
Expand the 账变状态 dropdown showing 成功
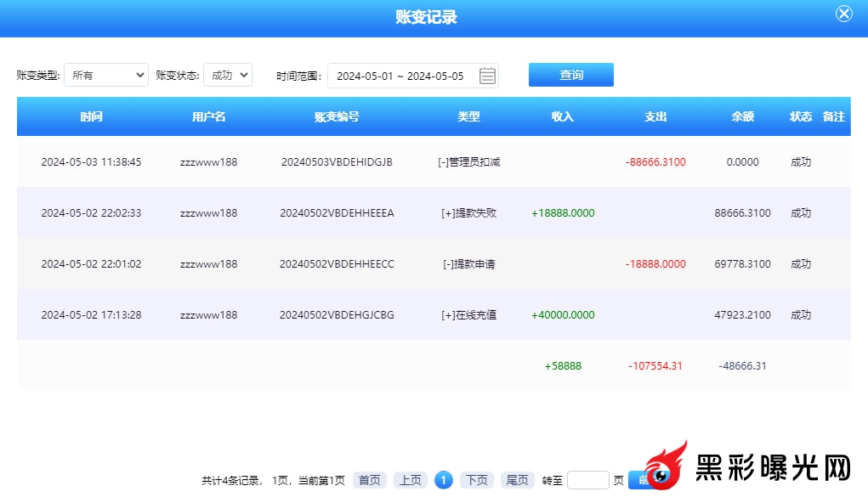tap(228, 75)
